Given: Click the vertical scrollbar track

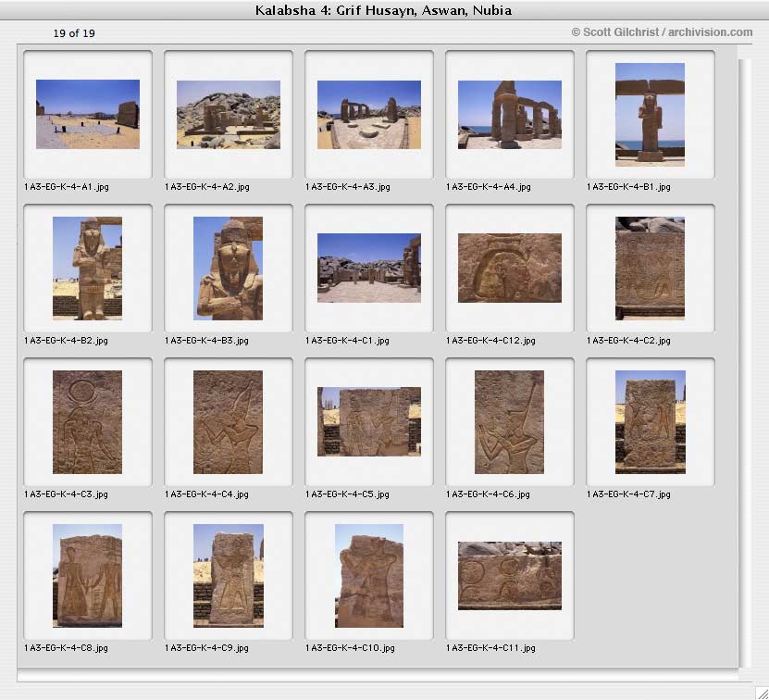Looking at the screenshot, I should coord(745,363).
